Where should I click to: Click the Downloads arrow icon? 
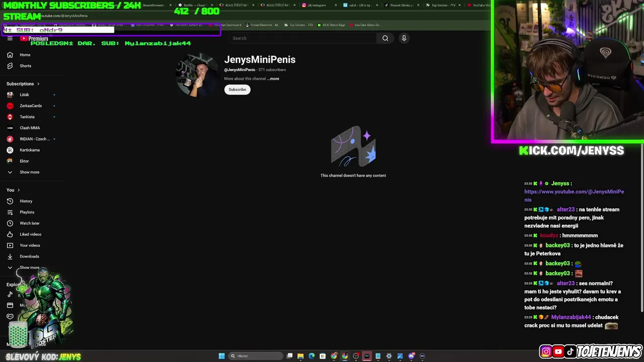pyautogui.click(x=10, y=256)
